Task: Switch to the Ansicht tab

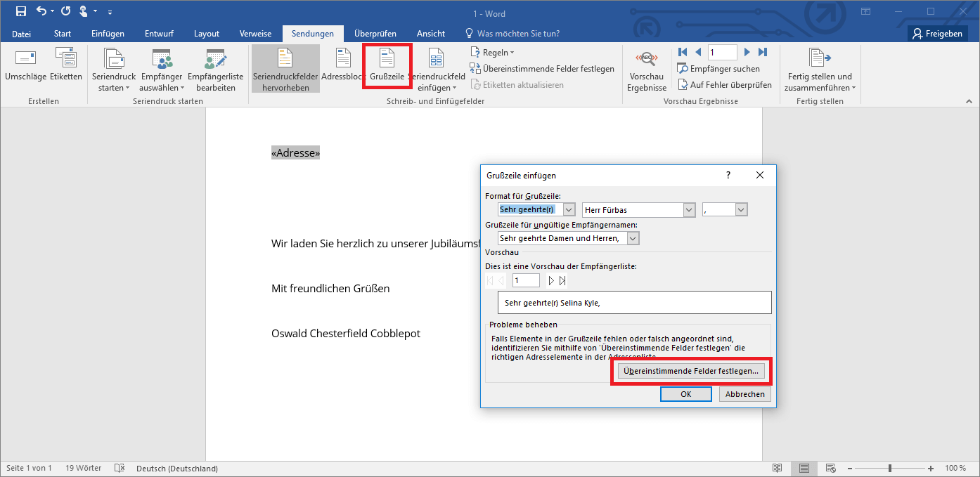Action: point(431,34)
